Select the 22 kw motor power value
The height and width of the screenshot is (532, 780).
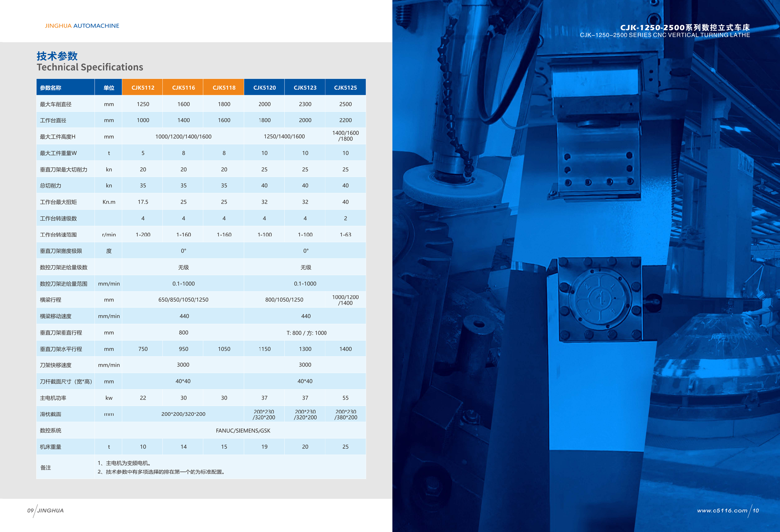point(143,398)
